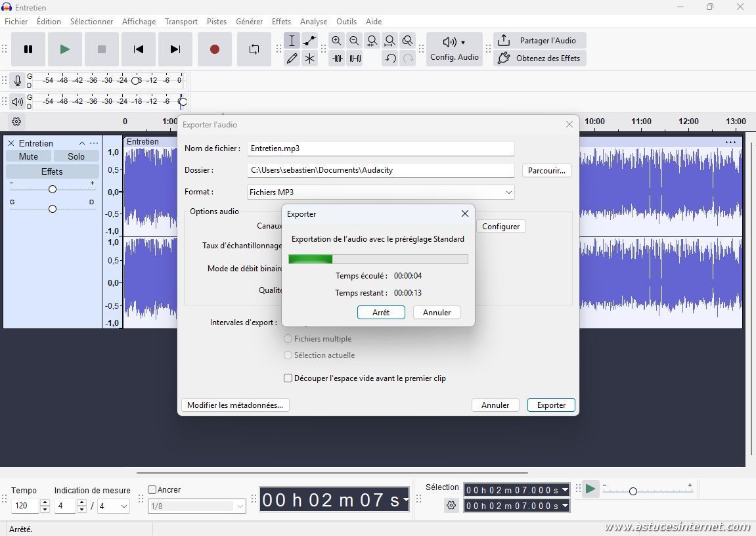
Task: Enable the Ancrer snap checkbox
Action: tap(152, 489)
